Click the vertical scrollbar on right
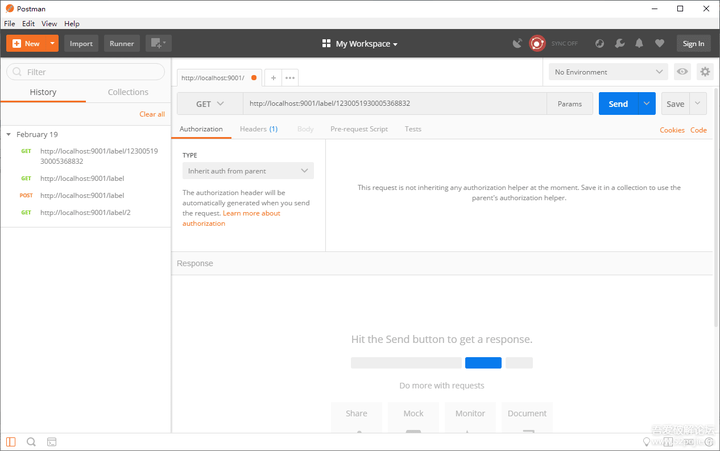 pyautogui.click(x=716, y=207)
